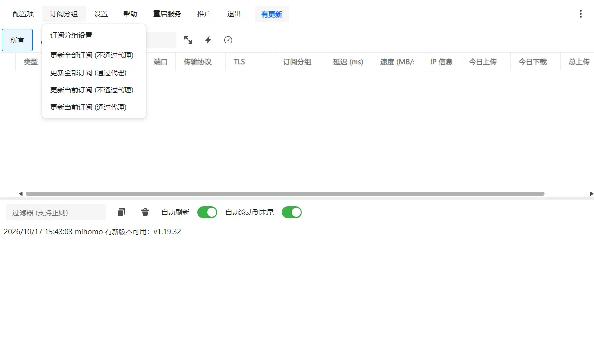Sort by the 订阅分组 column header

point(300,62)
